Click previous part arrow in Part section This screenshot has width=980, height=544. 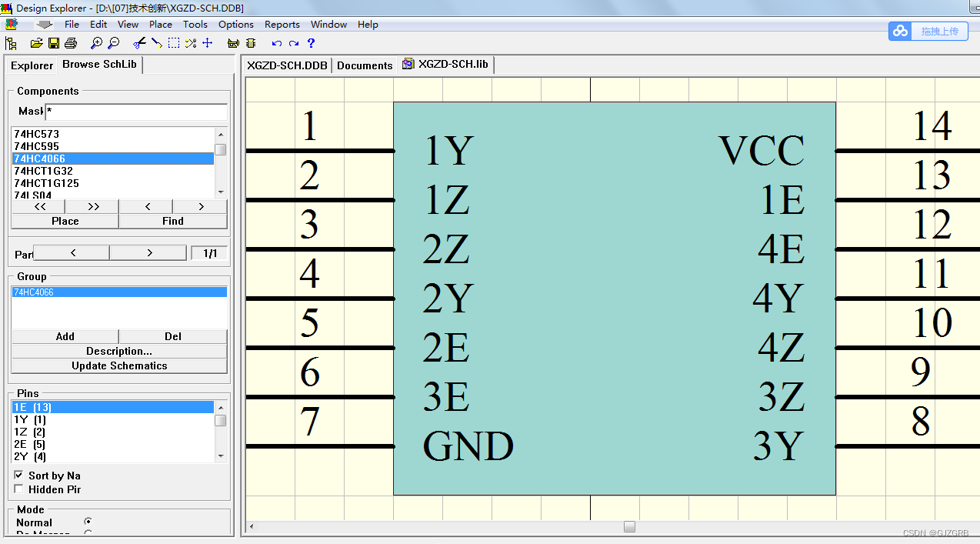71,252
